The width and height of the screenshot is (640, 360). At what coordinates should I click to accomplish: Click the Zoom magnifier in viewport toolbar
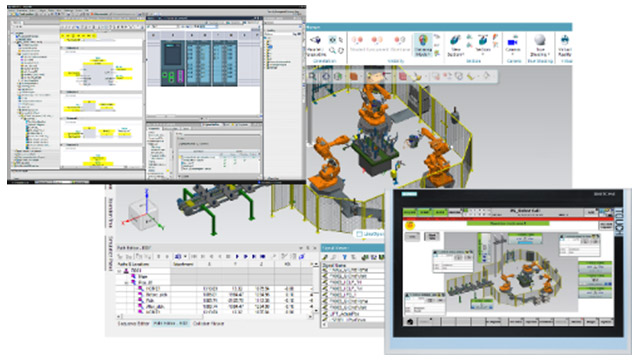tap(313, 76)
